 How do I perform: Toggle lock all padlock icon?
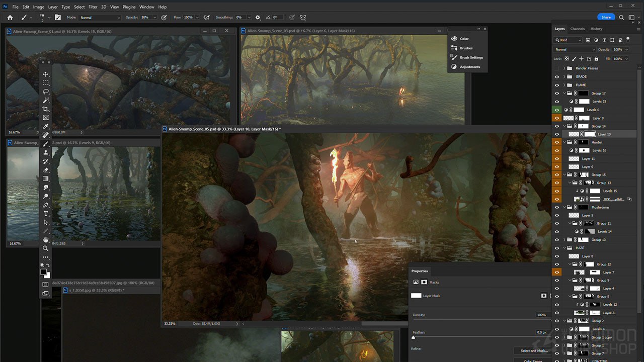pyautogui.click(x=596, y=59)
